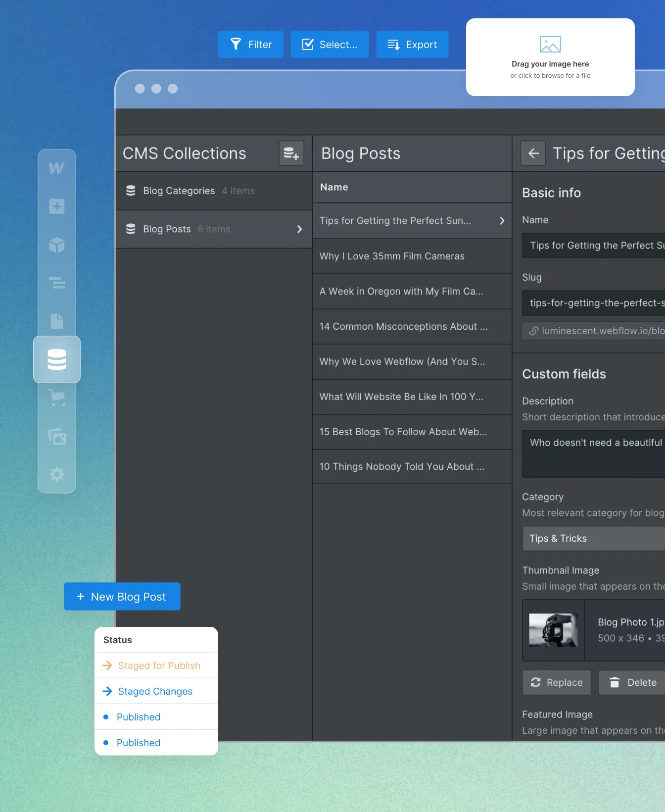Open the Add Elements panel icon
665x812 pixels.
click(x=57, y=206)
